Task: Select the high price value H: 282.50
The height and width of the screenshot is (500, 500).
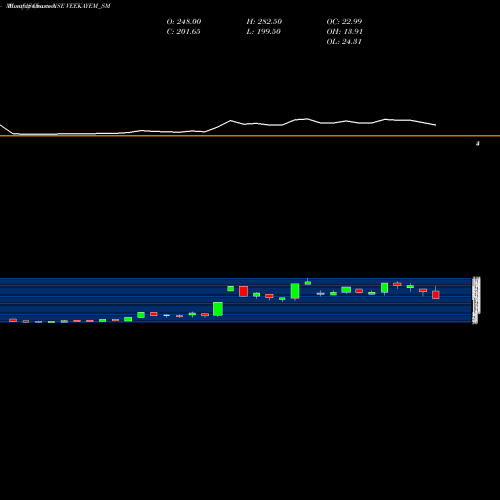Action: (x=264, y=22)
